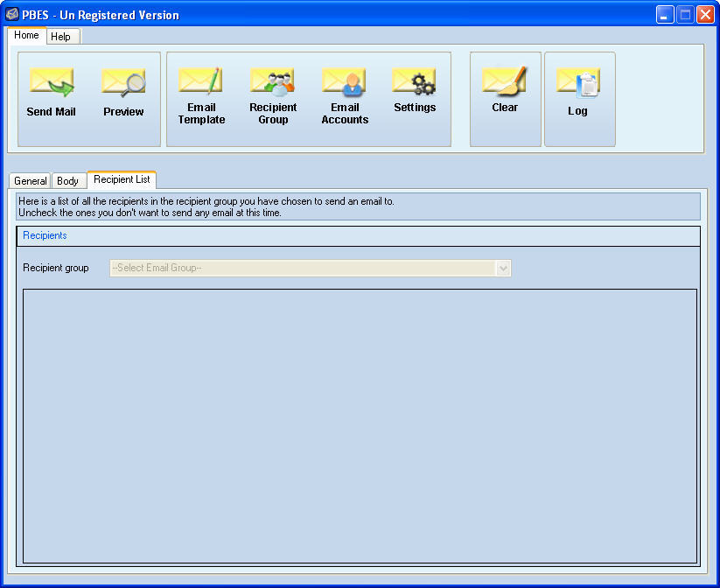Click the Recipients panel header
Image resolution: width=720 pixels, height=588 pixels.
coord(44,235)
